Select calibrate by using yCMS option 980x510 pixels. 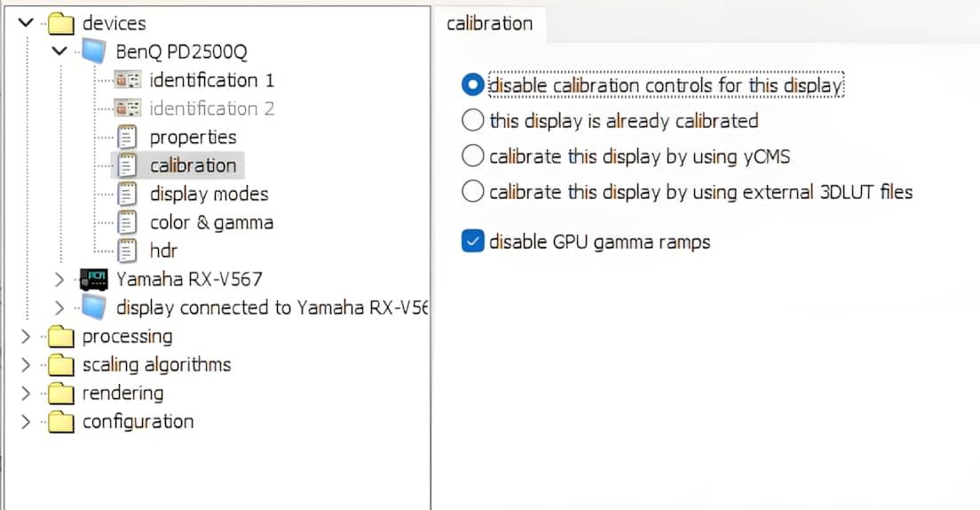pos(474,156)
